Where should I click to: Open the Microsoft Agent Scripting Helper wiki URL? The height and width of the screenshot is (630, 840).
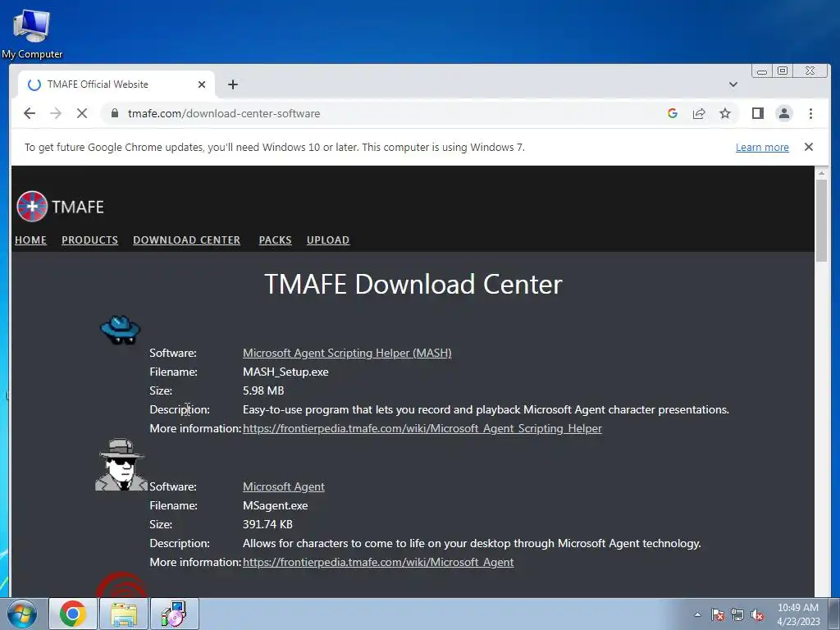(x=422, y=428)
